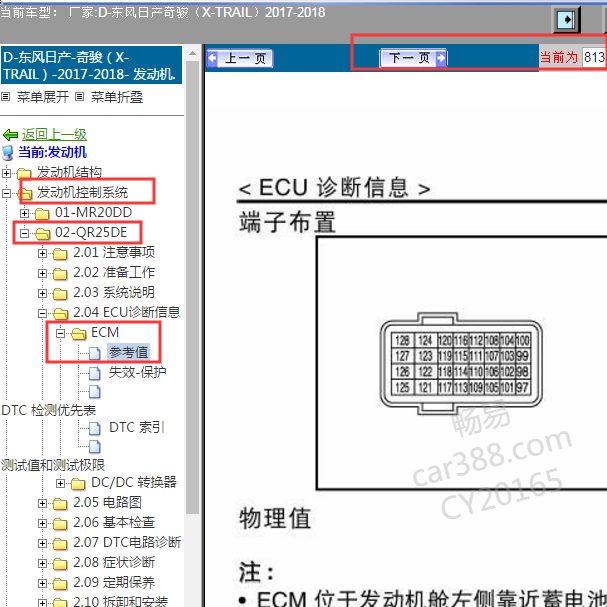This screenshot has width=607, height=607.
Task: Click the folder icon of DC/DC 转换器
Action: tap(78, 483)
